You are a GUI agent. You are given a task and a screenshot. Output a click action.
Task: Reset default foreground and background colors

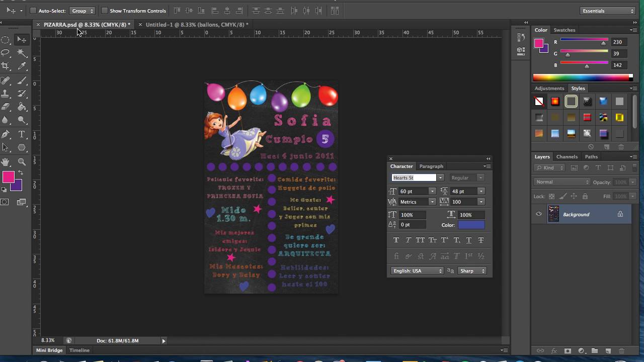click(4, 190)
